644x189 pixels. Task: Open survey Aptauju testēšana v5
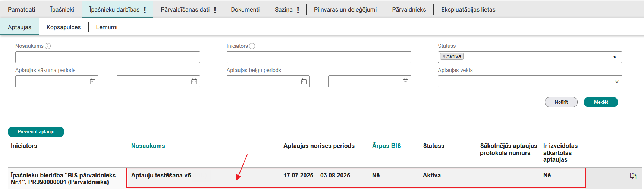point(161,175)
